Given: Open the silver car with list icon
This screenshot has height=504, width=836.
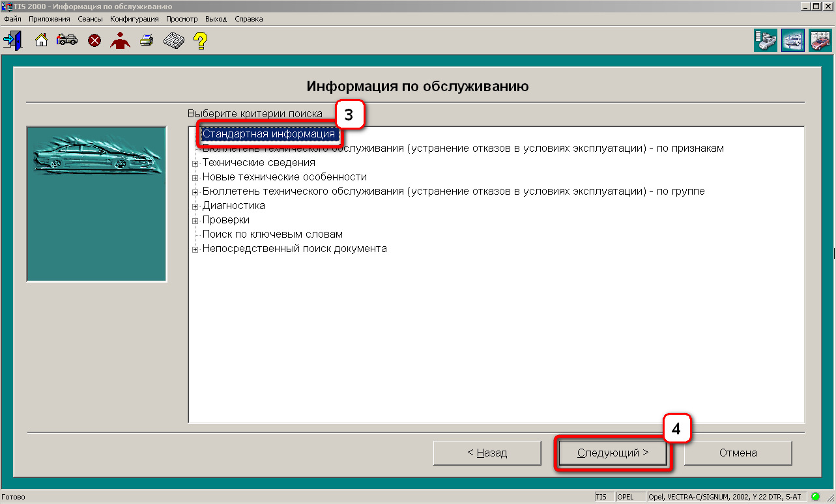Looking at the screenshot, I should 766,40.
